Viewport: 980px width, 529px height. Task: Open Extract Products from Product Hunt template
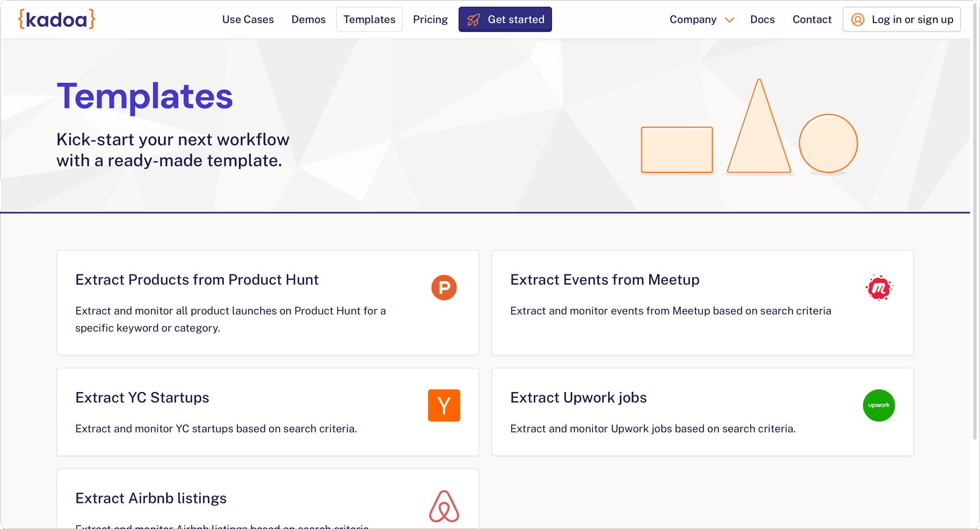coord(197,280)
